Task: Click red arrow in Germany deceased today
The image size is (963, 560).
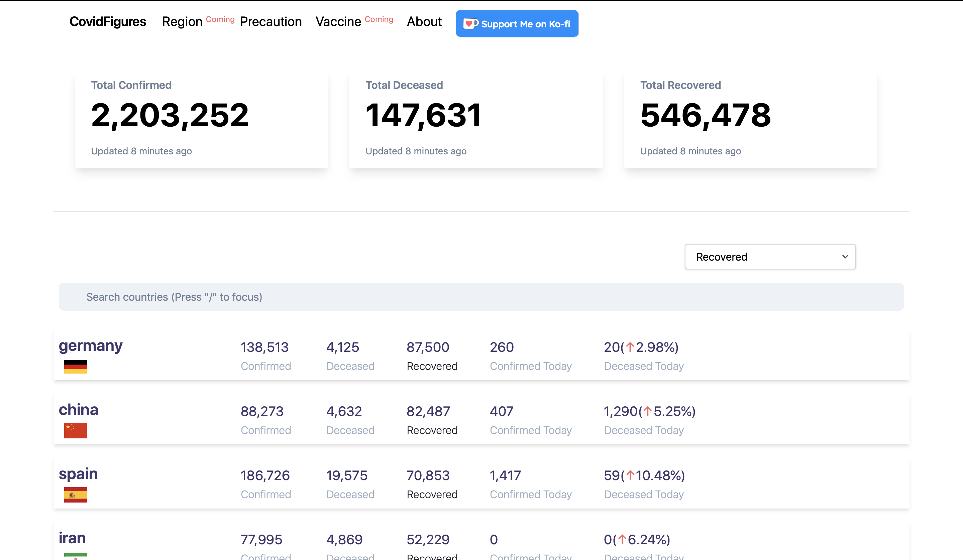Action: click(x=630, y=347)
